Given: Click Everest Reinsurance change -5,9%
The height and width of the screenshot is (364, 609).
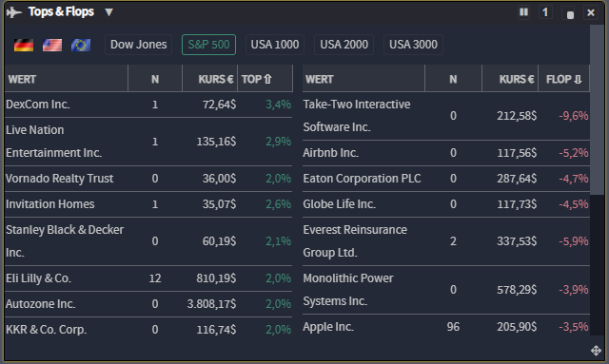Looking at the screenshot, I should point(573,241).
